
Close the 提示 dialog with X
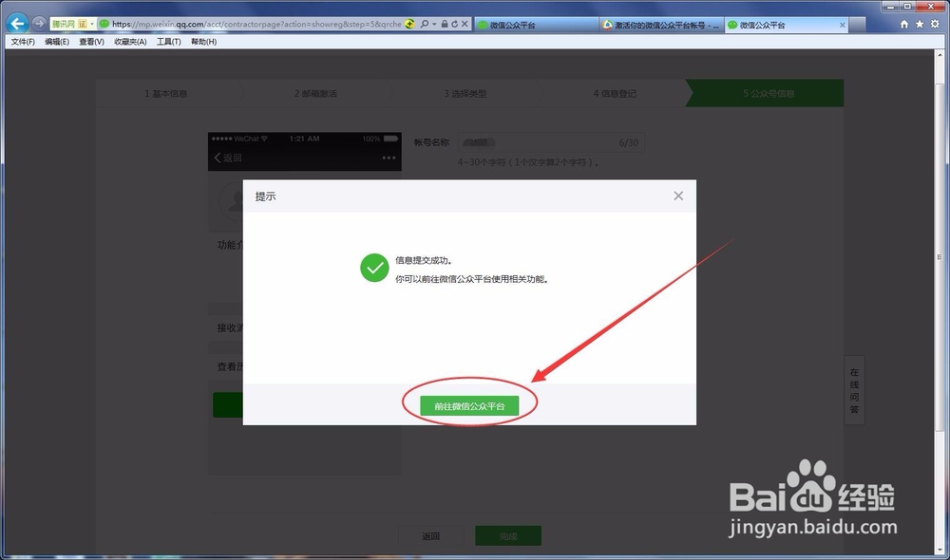tap(678, 196)
